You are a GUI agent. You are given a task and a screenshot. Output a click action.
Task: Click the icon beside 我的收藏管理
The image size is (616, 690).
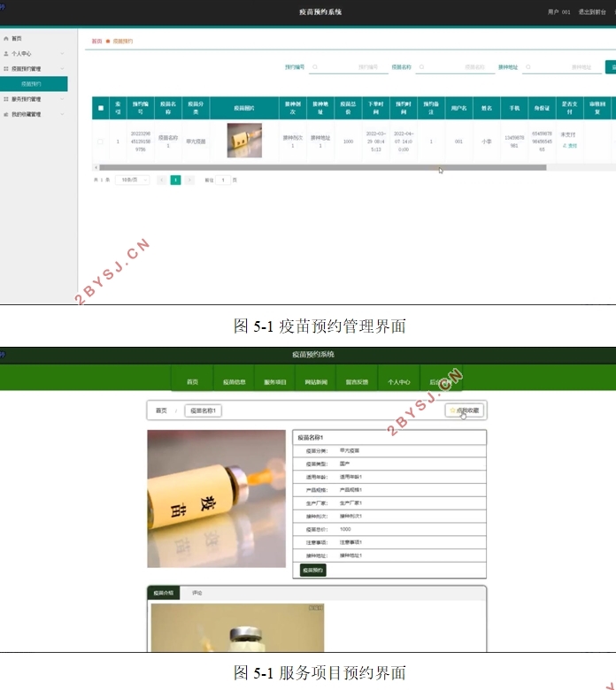[x=5, y=114]
